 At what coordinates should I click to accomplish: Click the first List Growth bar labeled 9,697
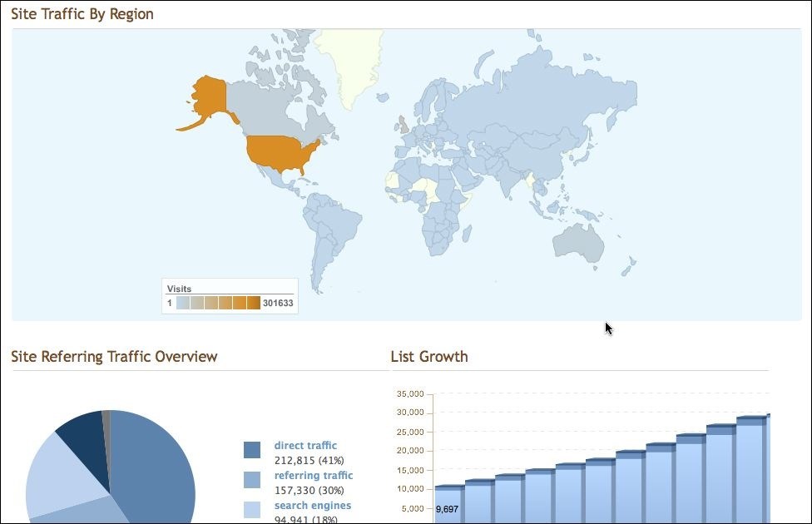(449, 504)
